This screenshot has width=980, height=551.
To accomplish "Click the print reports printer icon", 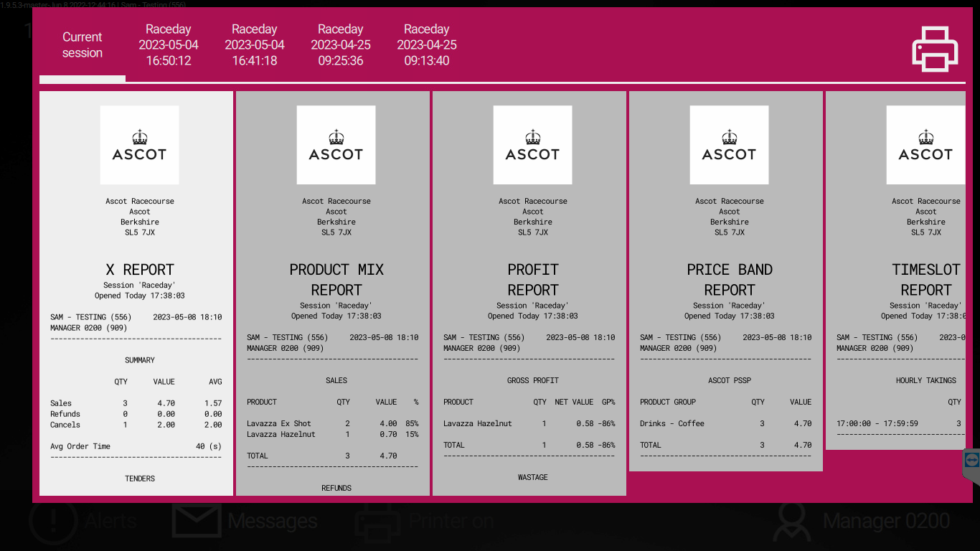I will click(x=935, y=49).
